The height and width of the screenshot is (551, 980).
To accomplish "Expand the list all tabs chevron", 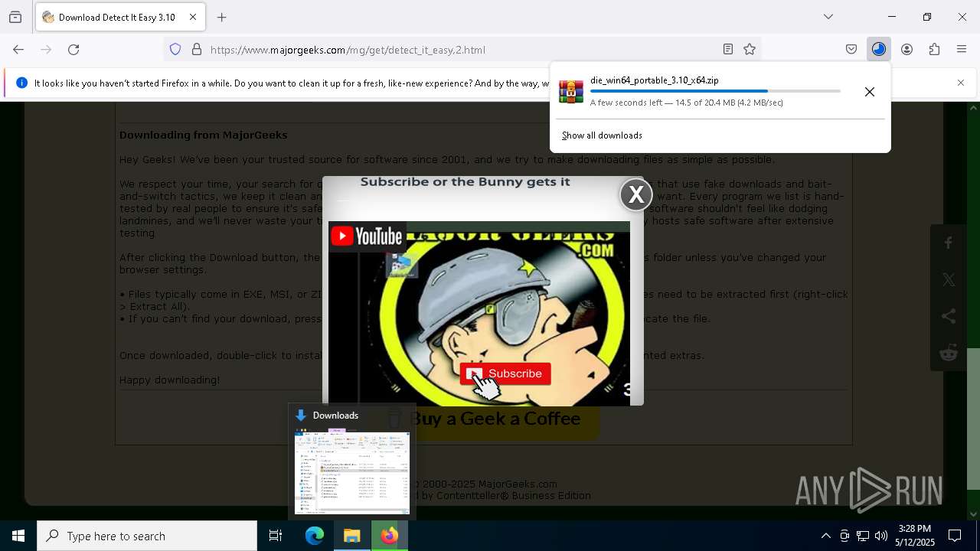I will pyautogui.click(x=828, y=17).
